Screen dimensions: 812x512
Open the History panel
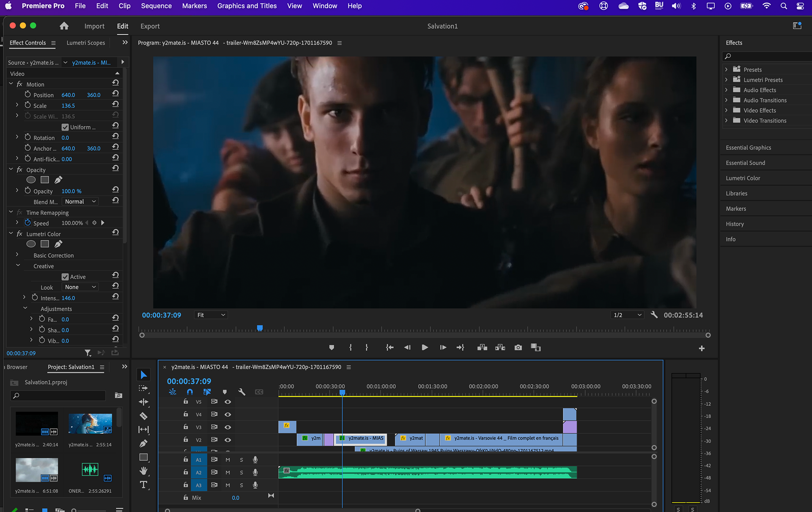pos(735,224)
